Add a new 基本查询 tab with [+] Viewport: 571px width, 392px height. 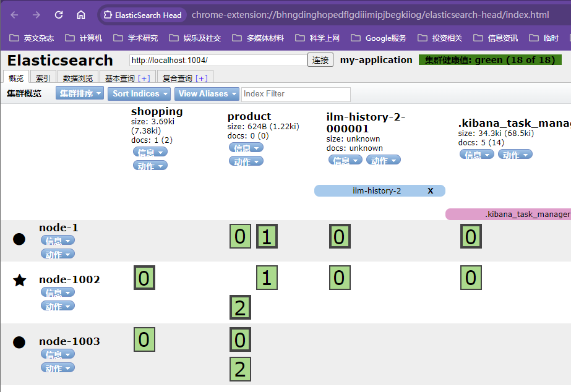coord(144,79)
